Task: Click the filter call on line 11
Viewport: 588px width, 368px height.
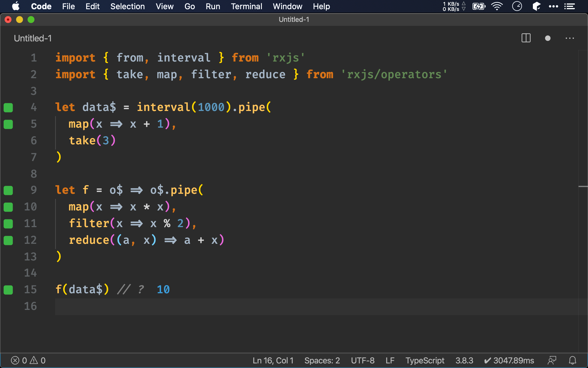Action: [129, 223]
